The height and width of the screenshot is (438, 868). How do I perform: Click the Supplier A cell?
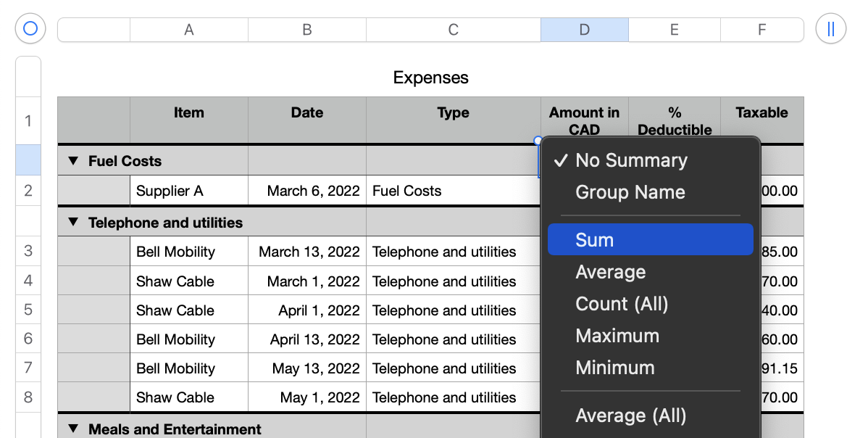[x=189, y=191]
